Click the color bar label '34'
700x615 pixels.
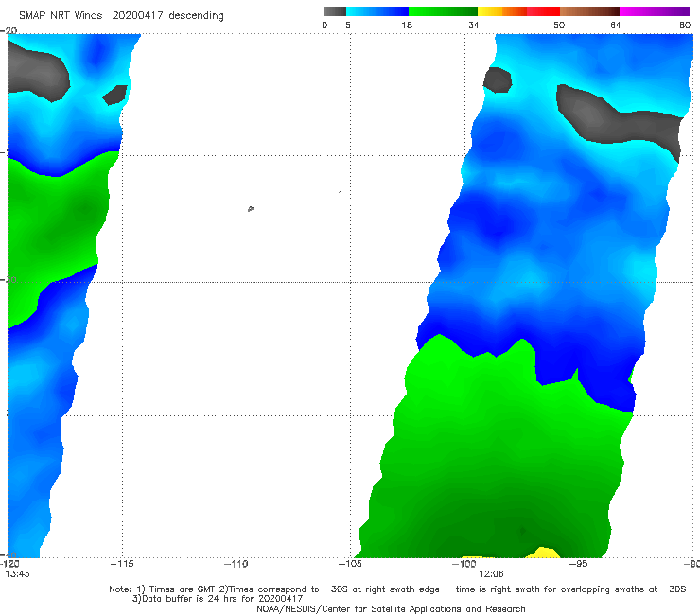tap(474, 26)
